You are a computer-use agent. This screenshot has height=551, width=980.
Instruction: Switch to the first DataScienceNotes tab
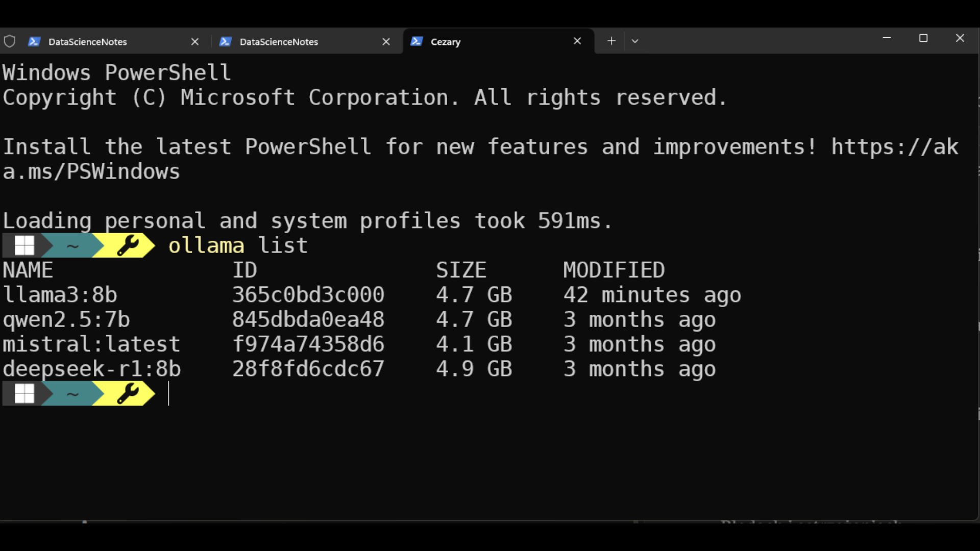pos(112,41)
